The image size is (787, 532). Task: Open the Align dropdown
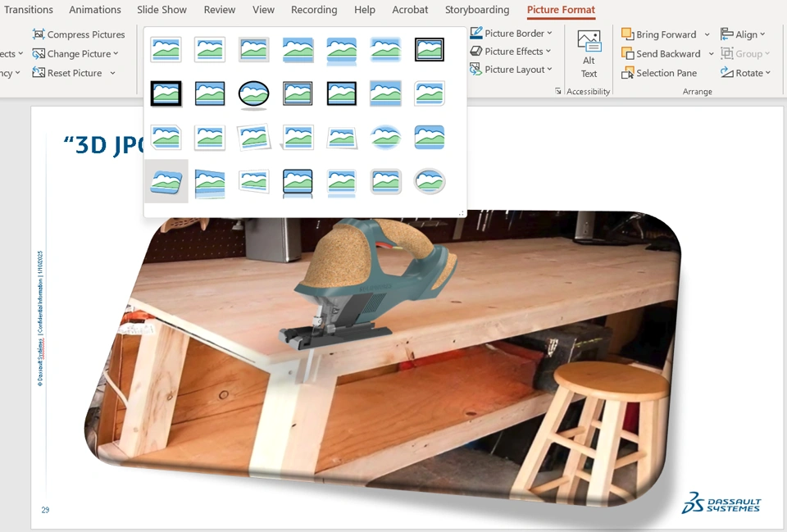pyautogui.click(x=743, y=34)
